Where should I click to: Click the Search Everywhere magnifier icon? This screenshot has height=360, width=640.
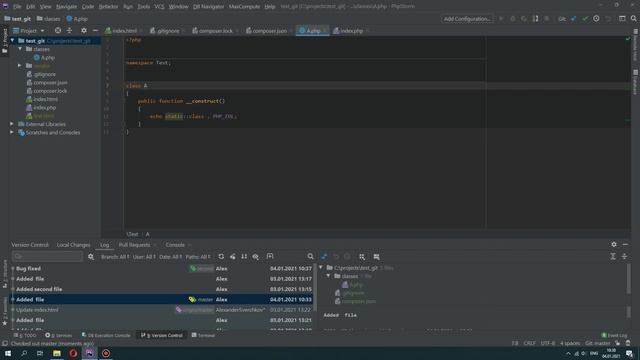633,19
